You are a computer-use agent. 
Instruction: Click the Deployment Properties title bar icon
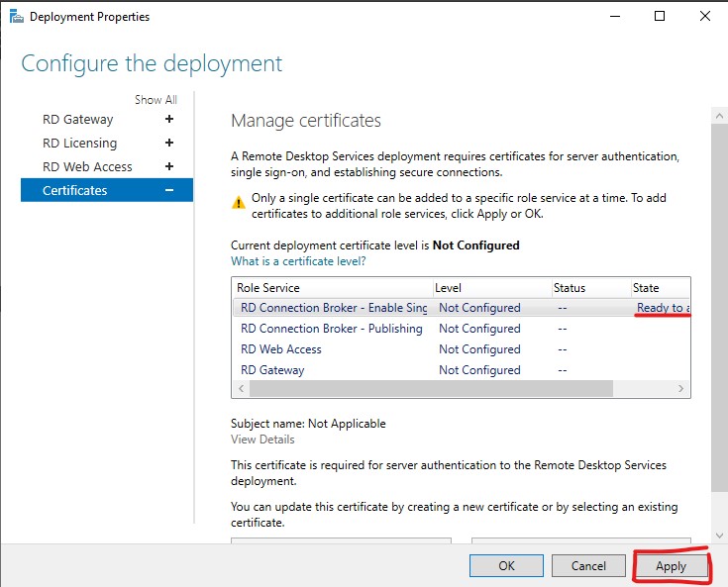(16, 17)
